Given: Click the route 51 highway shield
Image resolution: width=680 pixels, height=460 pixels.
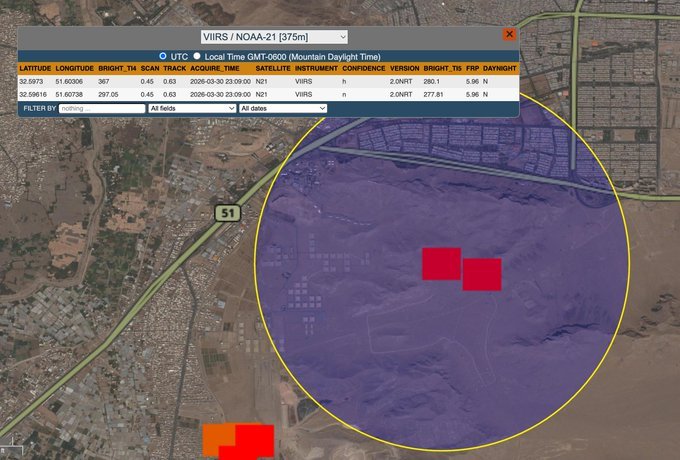Looking at the screenshot, I should (x=228, y=213).
